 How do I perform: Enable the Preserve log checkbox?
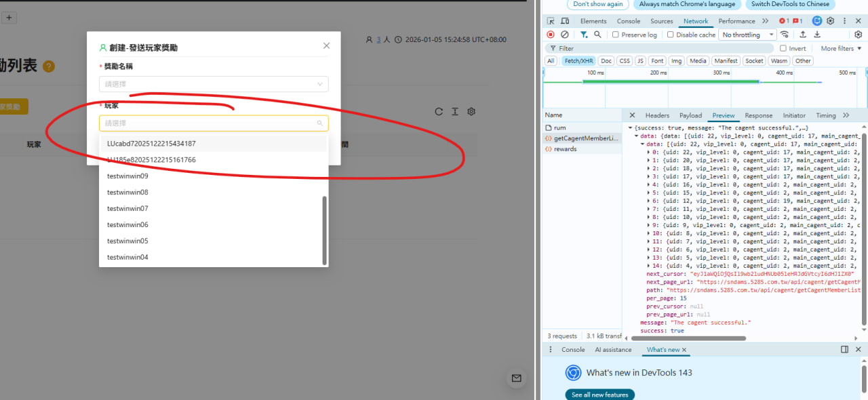point(616,35)
